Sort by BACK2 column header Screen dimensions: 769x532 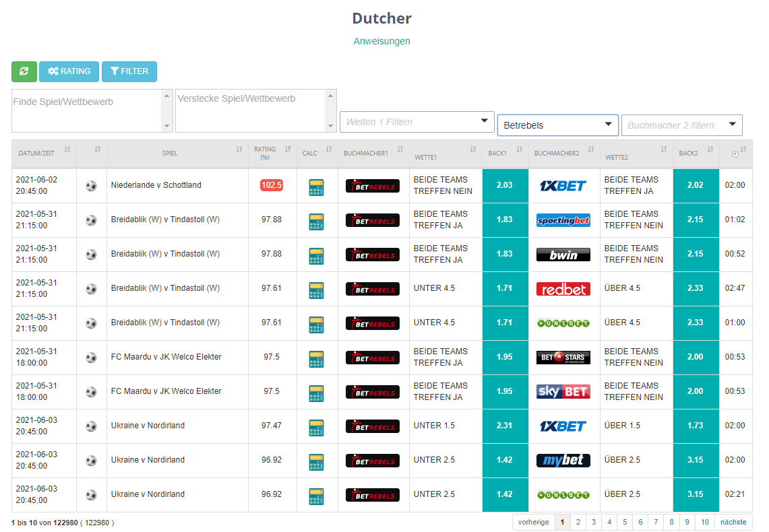coord(696,154)
